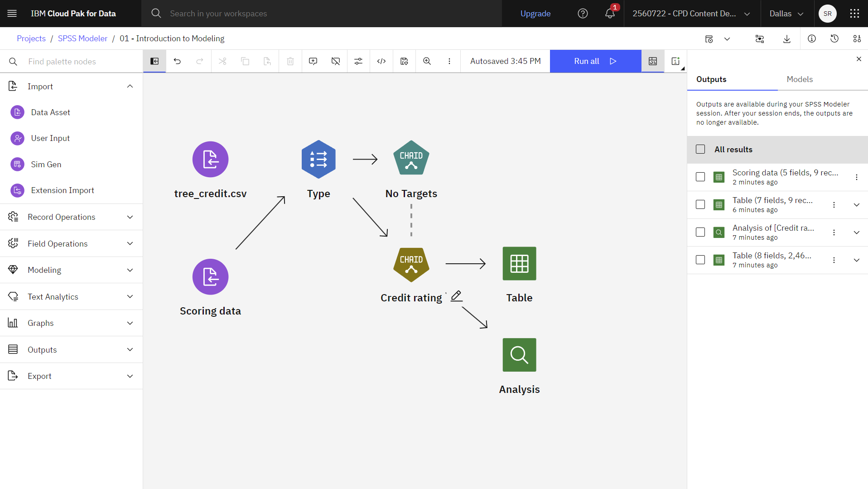The height and width of the screenshot is (489, 868).
Task: Tick the Scoring data output checkbox
Action: click(x=700, y=177)
